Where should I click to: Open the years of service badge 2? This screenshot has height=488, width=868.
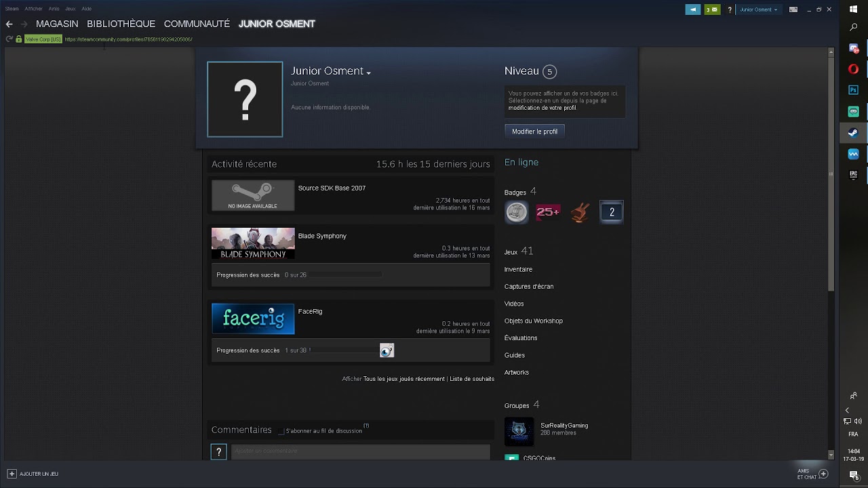point(612,212)
